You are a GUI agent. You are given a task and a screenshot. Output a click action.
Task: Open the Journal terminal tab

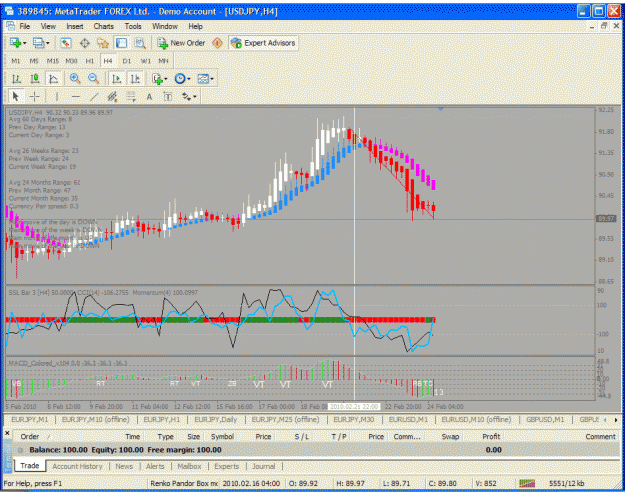(x=263, y=466)
